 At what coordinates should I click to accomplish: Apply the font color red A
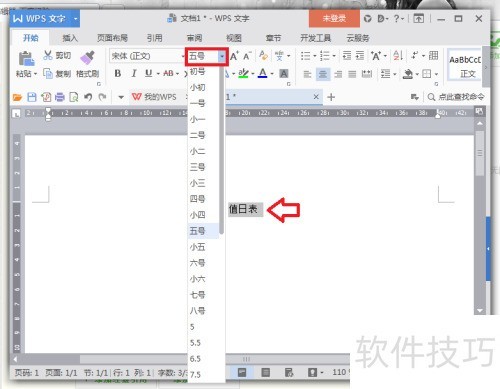point(263,73)
